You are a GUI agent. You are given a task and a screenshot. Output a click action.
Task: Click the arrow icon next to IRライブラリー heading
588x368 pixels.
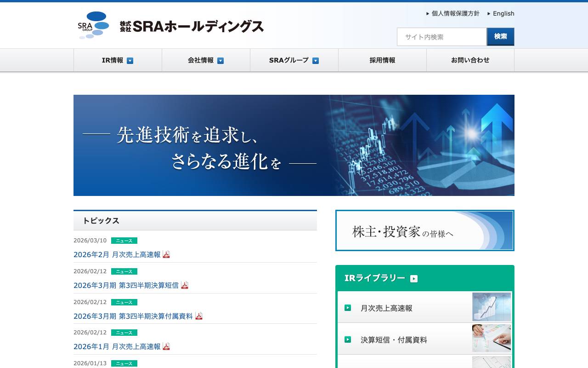(x=414, y=278)
